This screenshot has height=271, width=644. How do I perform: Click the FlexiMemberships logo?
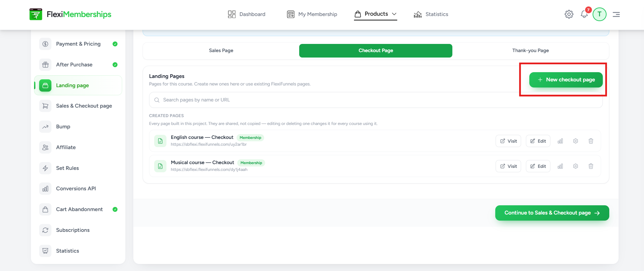pos(70,14)
